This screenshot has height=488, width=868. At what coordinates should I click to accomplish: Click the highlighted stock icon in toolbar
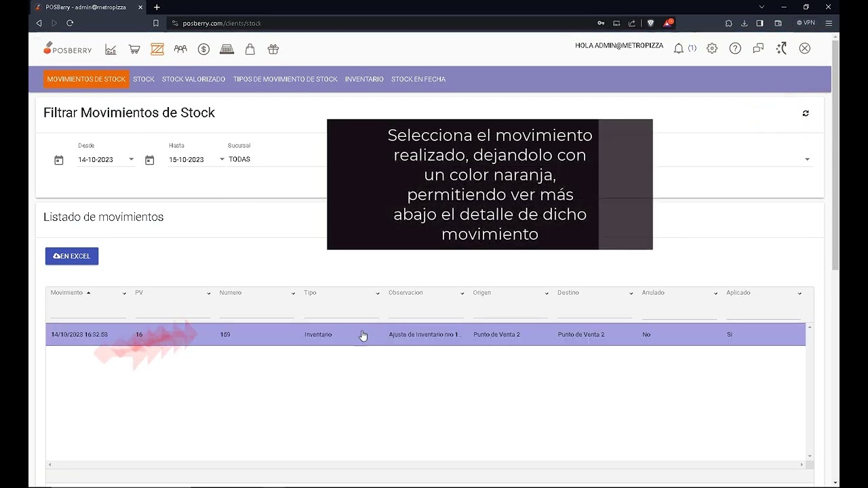click(157, 49)
